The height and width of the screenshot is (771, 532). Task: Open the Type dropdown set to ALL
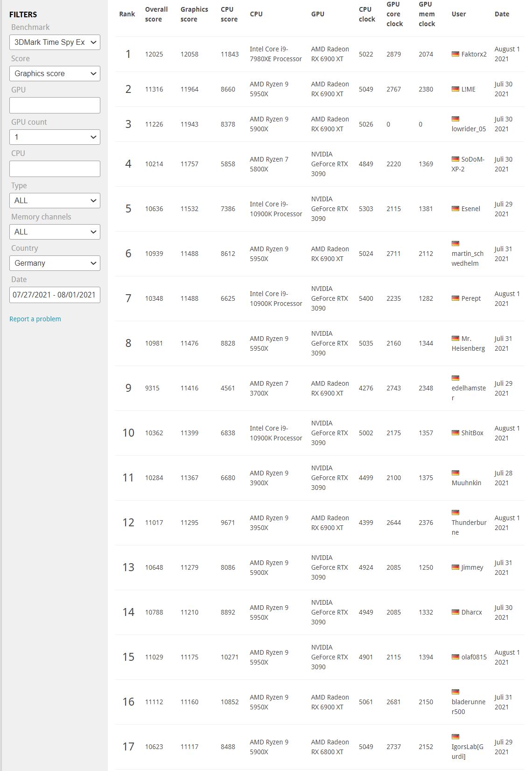coord(55,200)
